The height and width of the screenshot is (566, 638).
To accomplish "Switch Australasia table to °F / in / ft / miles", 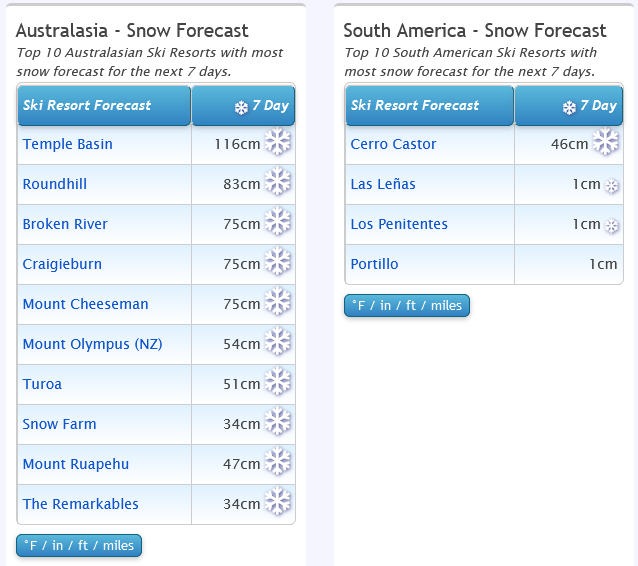I will (x=79, y=545).
